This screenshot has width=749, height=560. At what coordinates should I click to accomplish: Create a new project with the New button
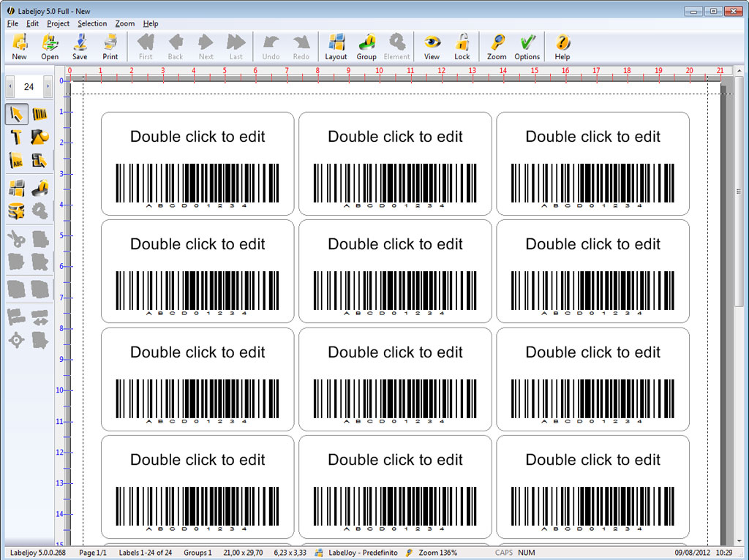point(20,47)
